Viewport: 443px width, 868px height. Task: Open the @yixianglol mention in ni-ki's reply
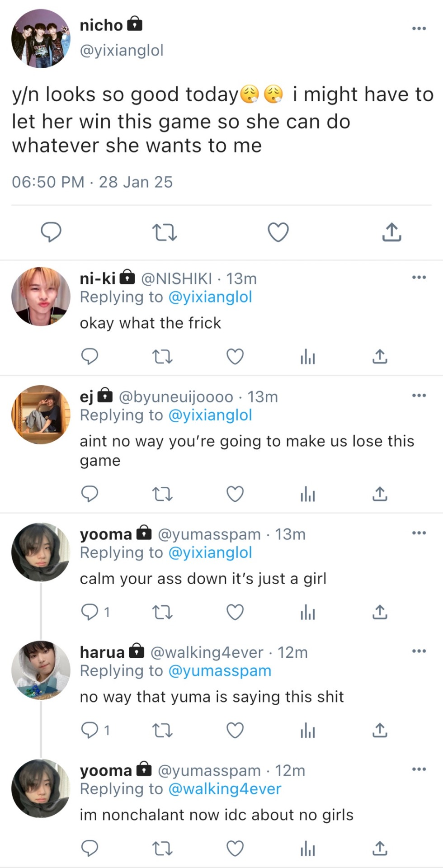click(210, 297)
